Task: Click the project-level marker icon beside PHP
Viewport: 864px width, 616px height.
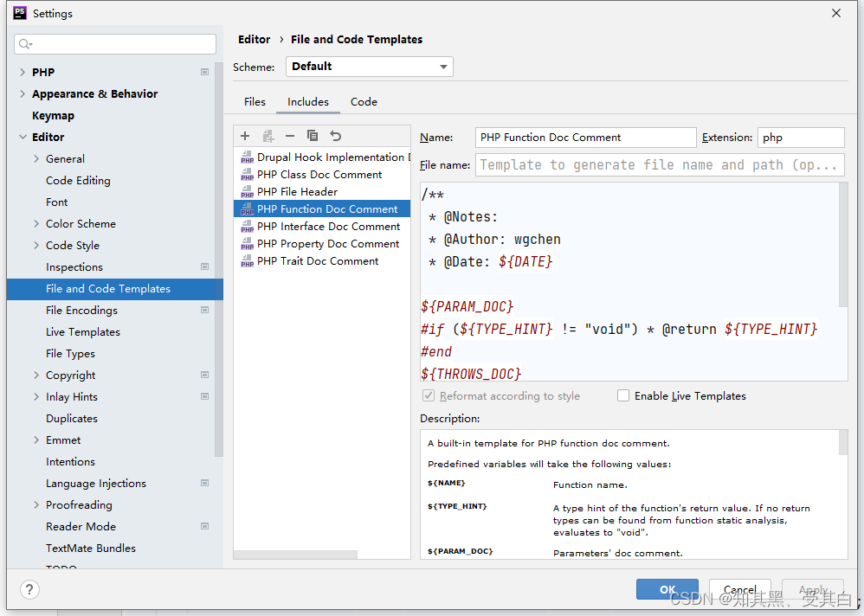Action: click(204, 72)
